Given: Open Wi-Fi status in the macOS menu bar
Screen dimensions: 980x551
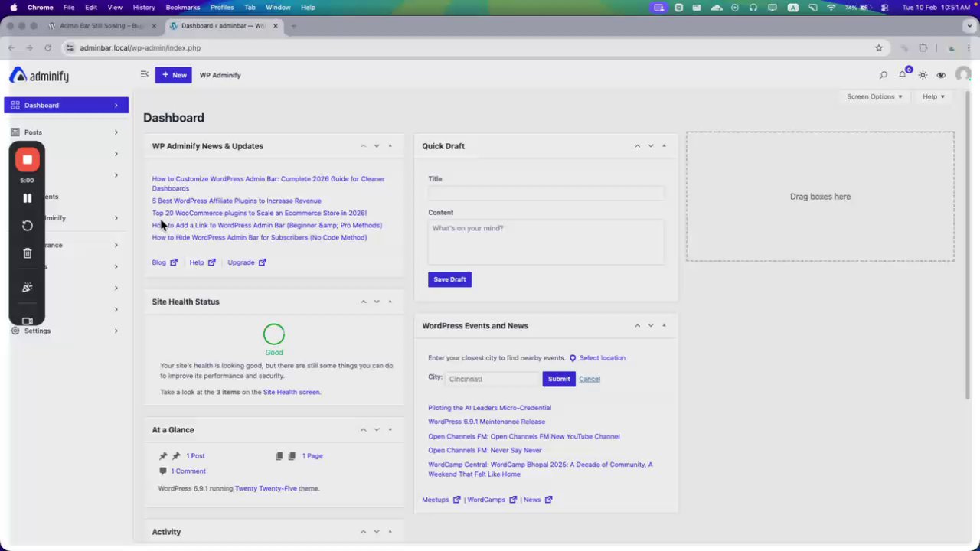Looking at the screenshot, I should [x=831, y=7].
